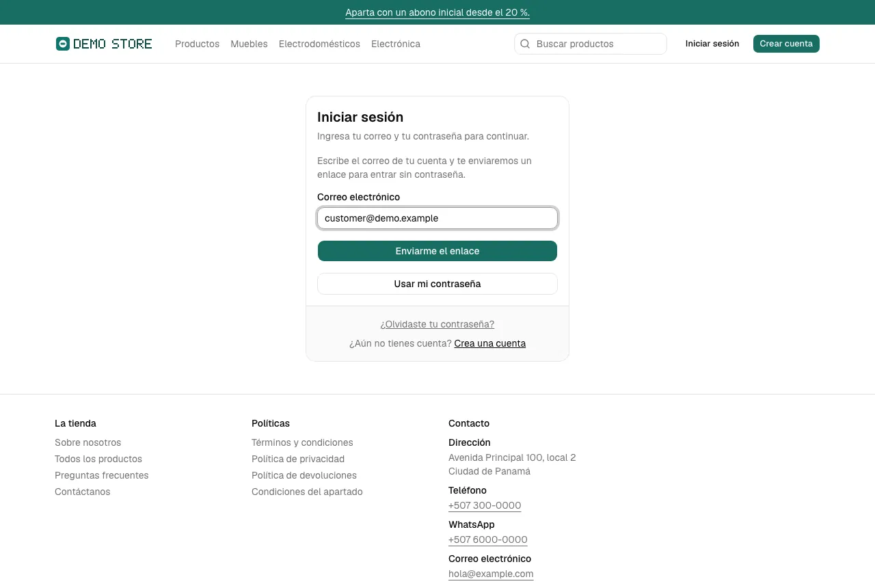
Task: Click the DEMO STORE wordmark text
Action: coord(113,44)
